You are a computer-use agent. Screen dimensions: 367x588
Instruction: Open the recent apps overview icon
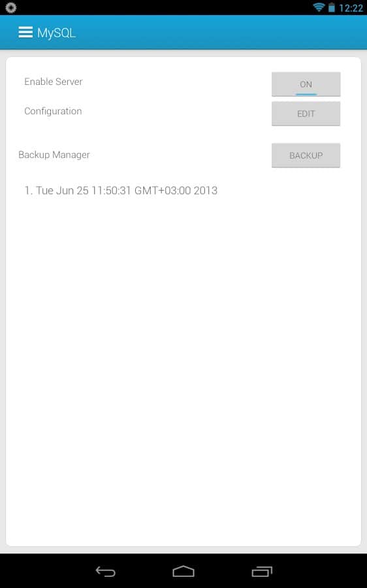click(x=262, y=572)
